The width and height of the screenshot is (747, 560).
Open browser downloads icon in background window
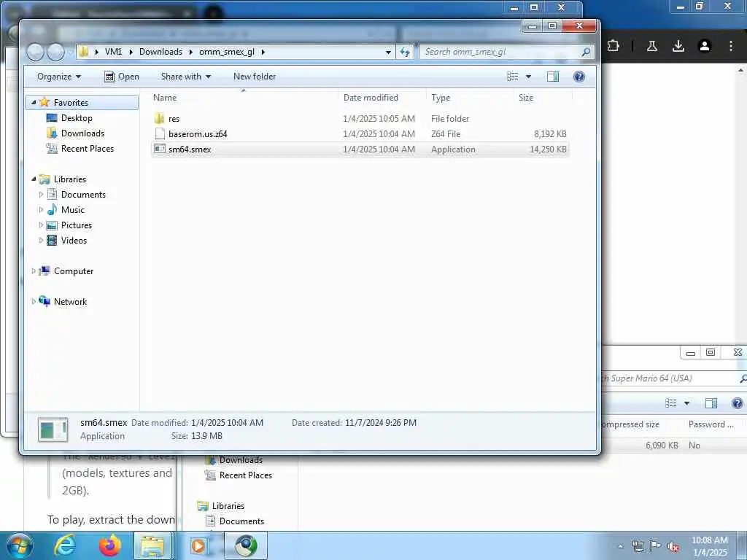coord(678,46)
